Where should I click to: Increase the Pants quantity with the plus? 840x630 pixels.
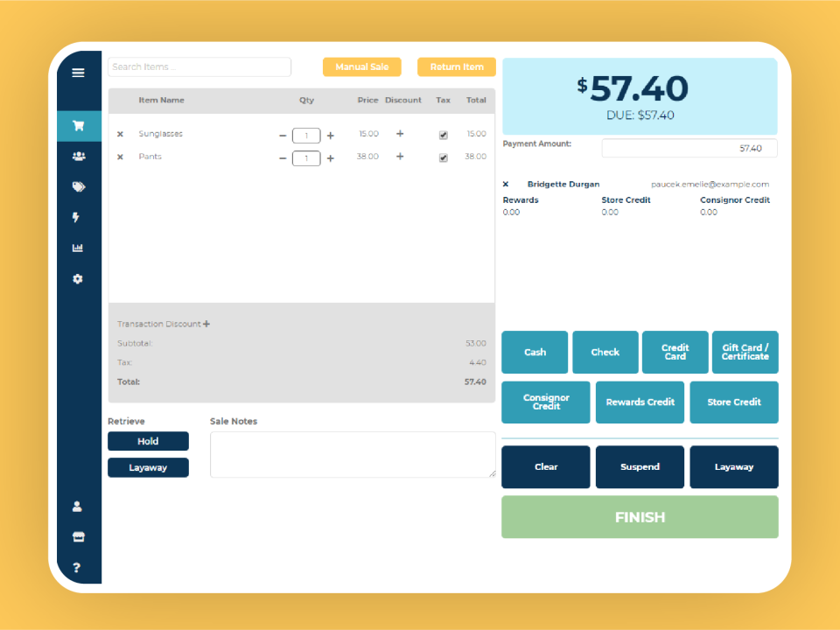(331, 158)
